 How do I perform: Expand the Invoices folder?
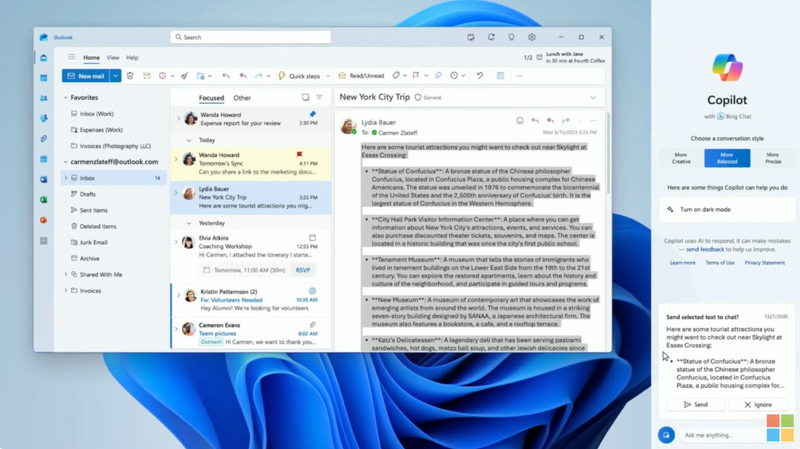pyautogui.click(x=65, y=290)
